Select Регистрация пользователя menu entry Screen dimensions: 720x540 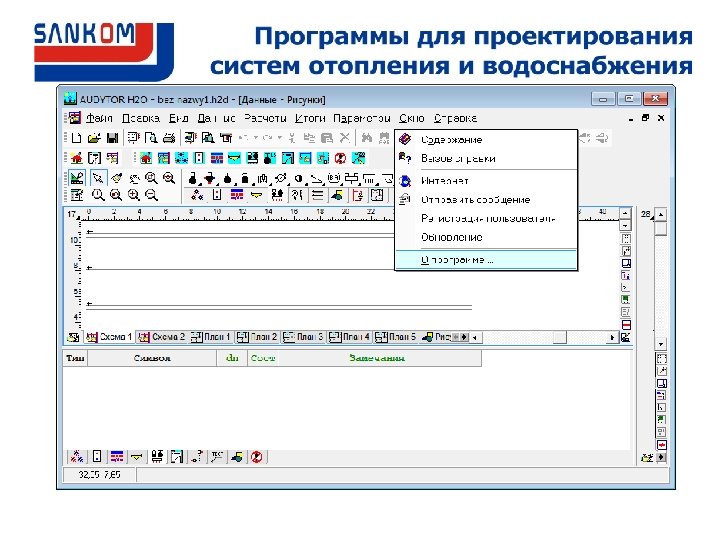[x=486, y=219]
